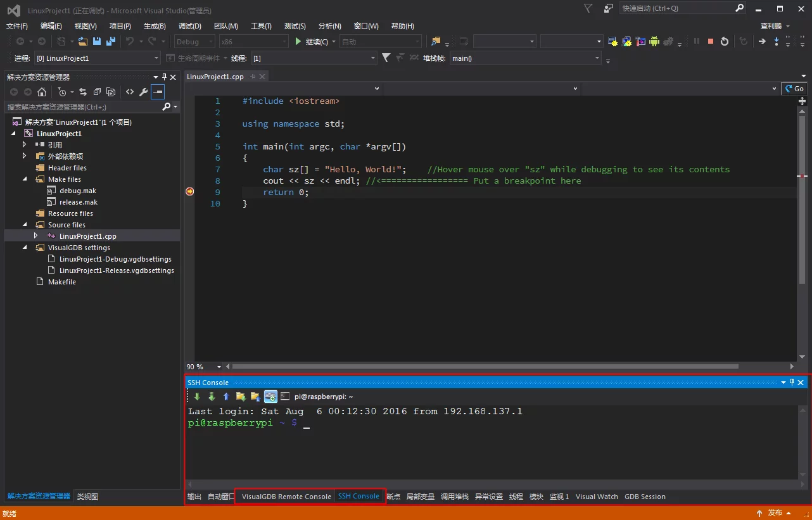
Task: Toggle pin on the SSH Console panel
Action: (792, 383)
